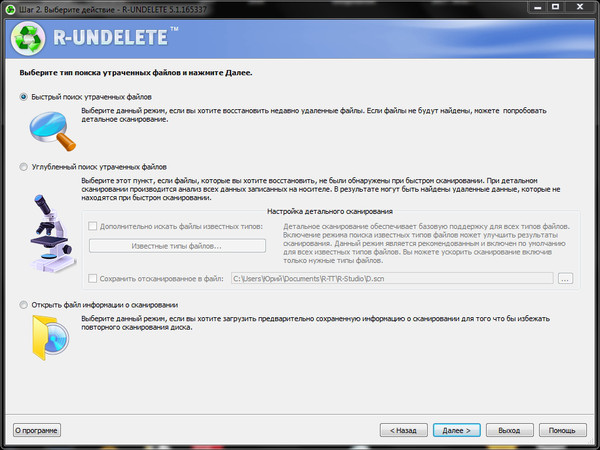The height and width of the screenshot is (450, 600).
Task: Close the R-UNDELETE window
Action: click(580, 7)
